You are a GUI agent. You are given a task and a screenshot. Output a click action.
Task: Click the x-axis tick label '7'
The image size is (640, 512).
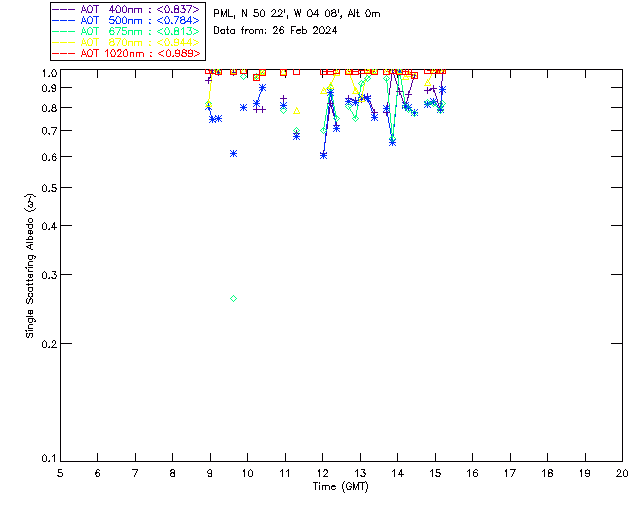point(135,473)
